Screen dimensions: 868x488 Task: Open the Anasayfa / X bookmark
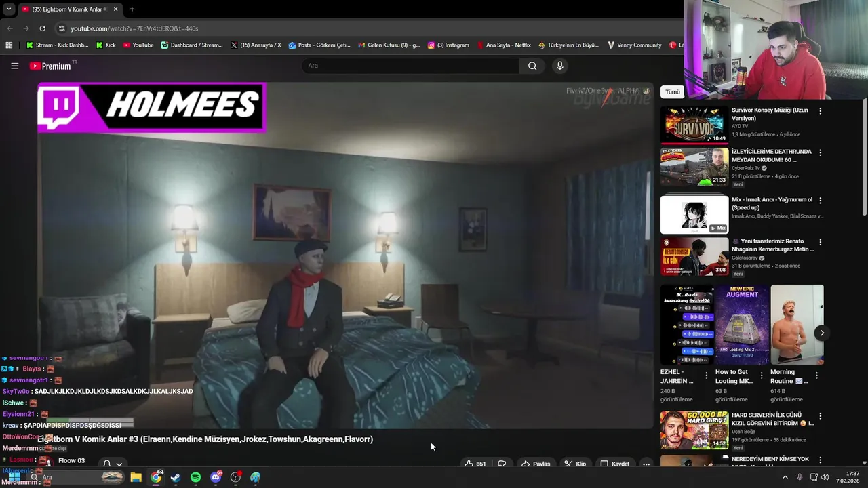click(256, 45)
